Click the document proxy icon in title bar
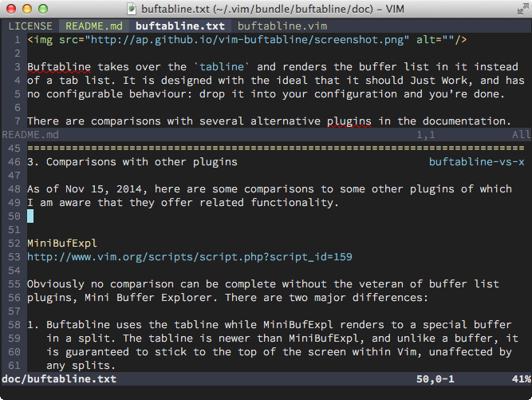The height and width of the screenshot is (400, 532). pos(132,9)
